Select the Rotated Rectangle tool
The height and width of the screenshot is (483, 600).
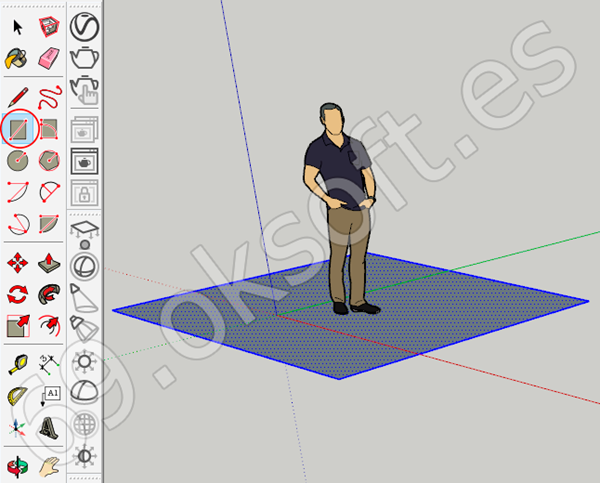click(x=49, y=129)
